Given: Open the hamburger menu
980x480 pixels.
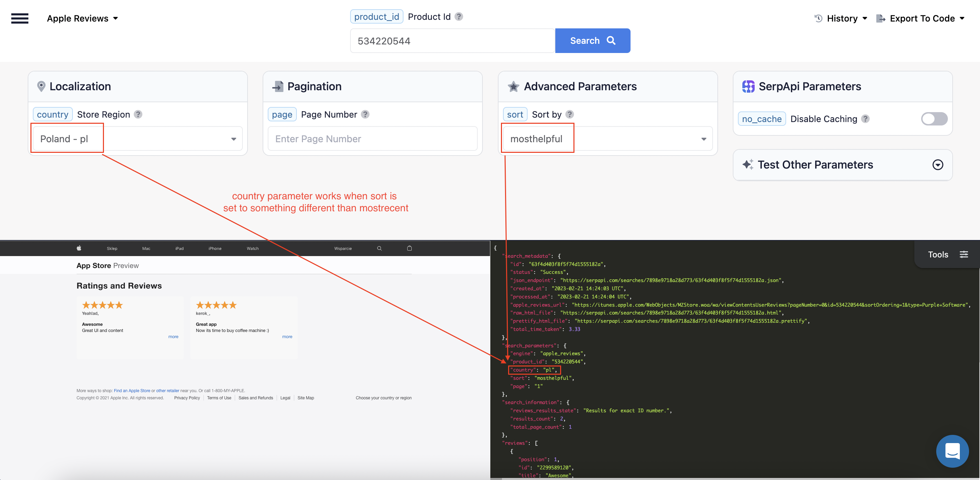Looking at the screenshot, I should 20,18.
